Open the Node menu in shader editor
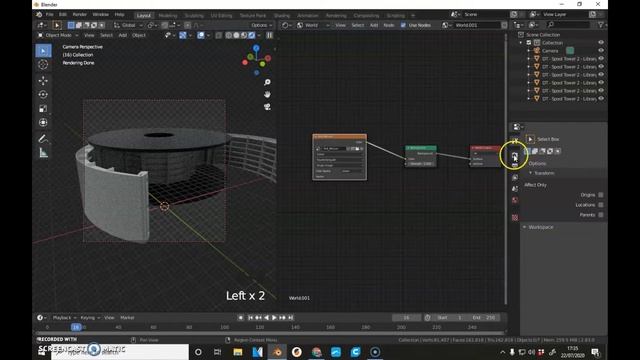The image size is (640, 360). click(389, 25)
